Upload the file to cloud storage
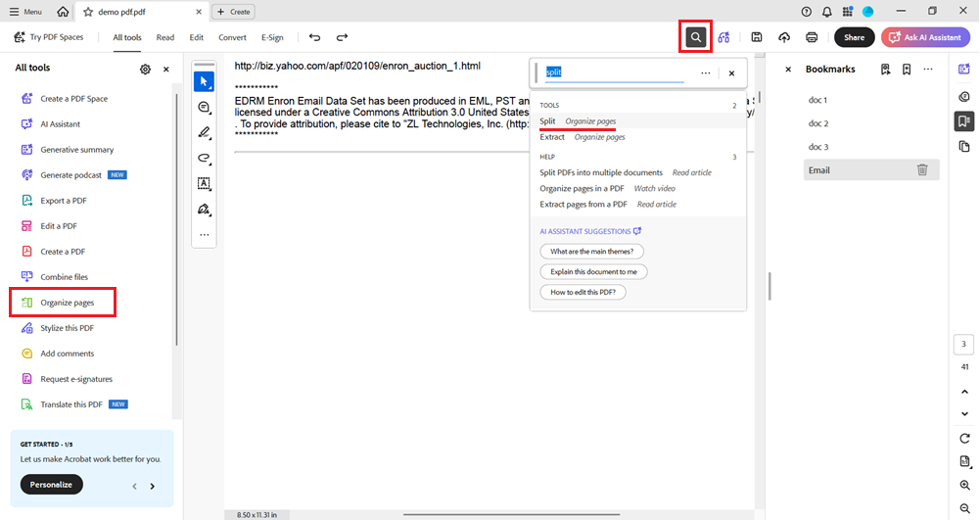 coord(784,37)
